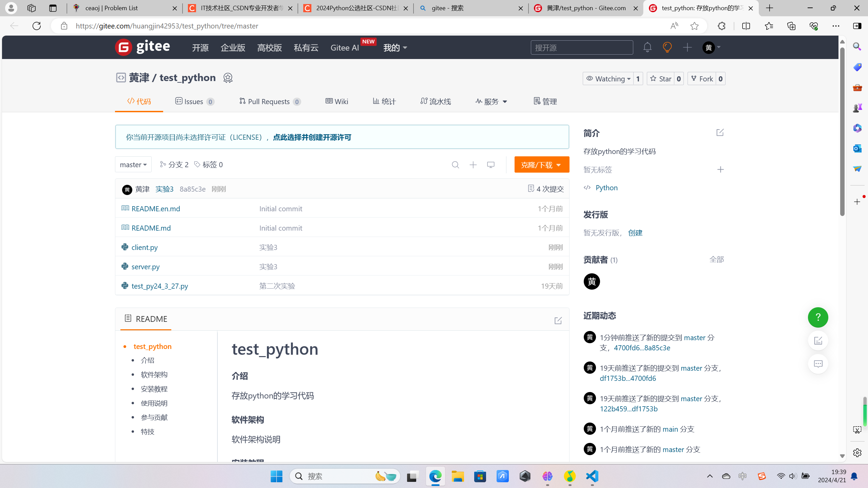
Task: Jump to 安装教程 in README outline
Action: coord(154,389)
